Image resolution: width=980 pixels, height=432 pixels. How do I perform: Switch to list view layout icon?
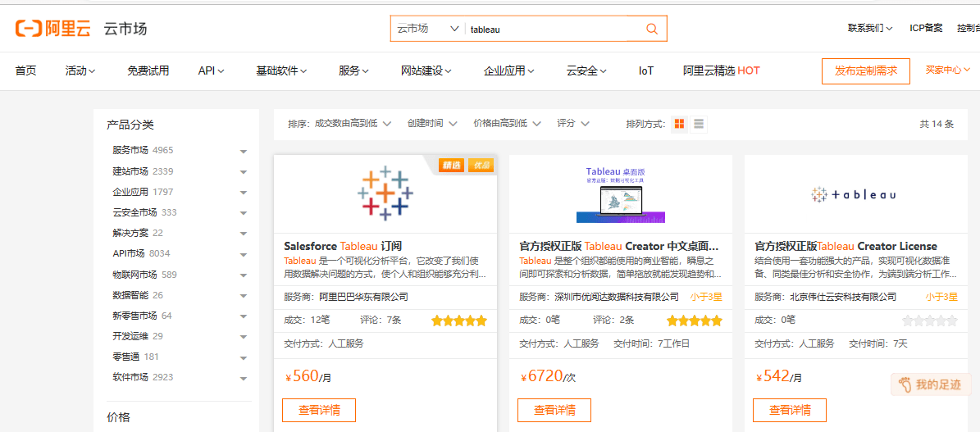[699, 125]
